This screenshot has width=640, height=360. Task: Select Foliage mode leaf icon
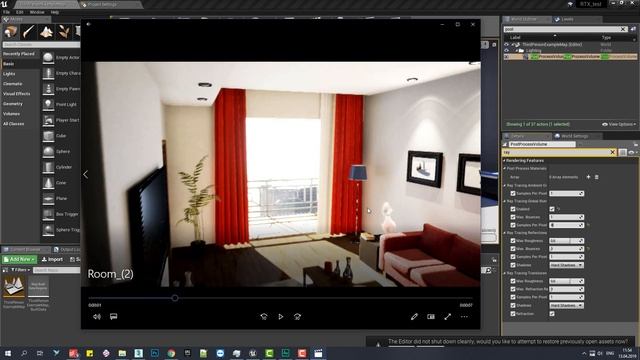pyautogui.click(x=63, y=32)
